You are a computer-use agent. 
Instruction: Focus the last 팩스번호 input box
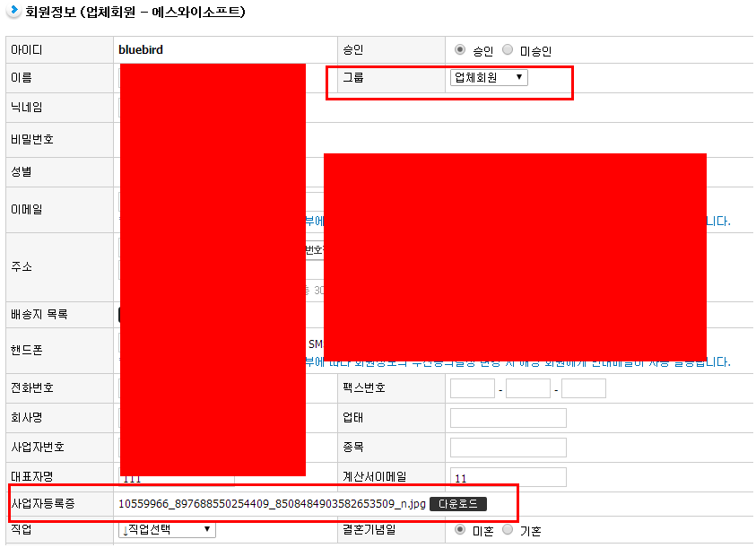point(584,388)
